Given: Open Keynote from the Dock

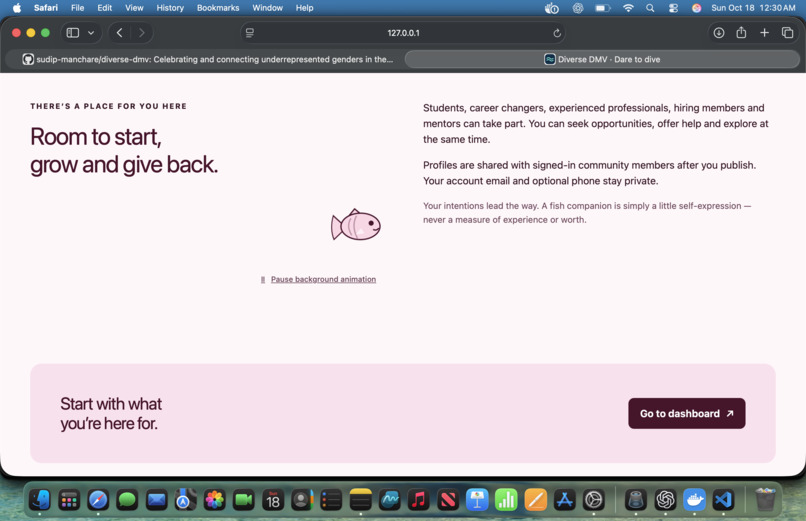Looking at the screenshot, I should click(477, 499).
